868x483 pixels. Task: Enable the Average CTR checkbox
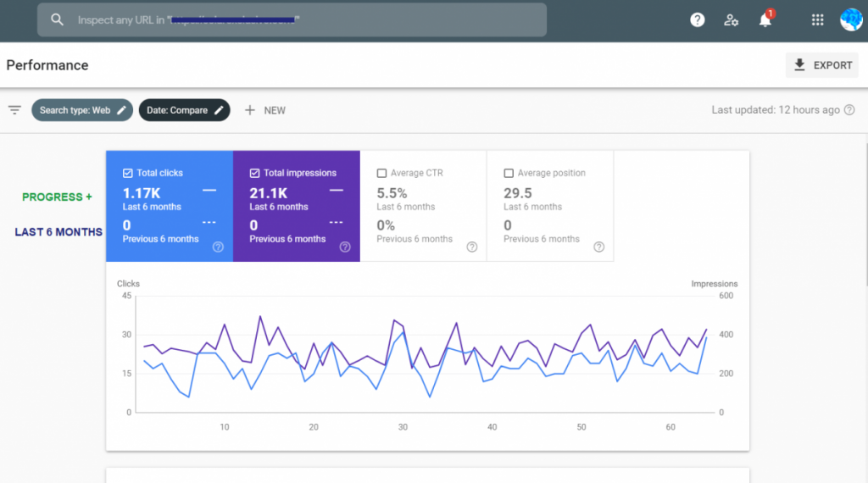coord(381,173)
